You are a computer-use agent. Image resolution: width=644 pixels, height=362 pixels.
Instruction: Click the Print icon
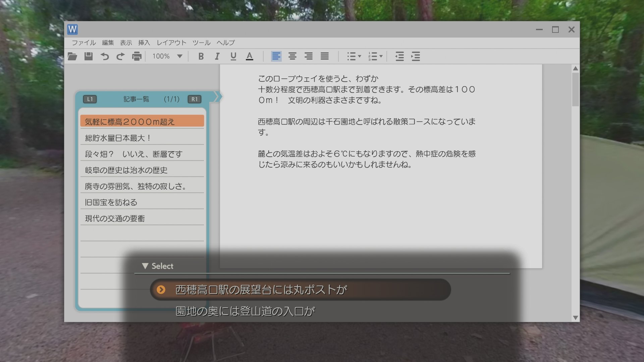click(x=137, y=56)
